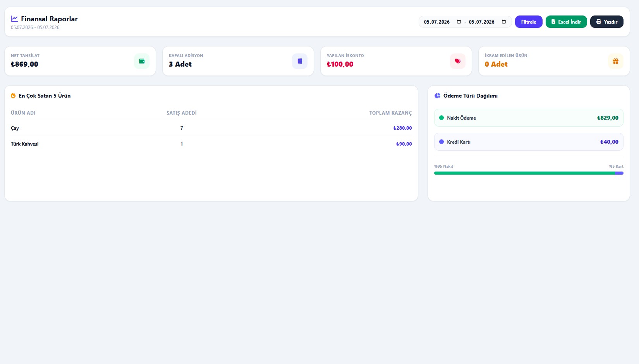Image resolution: width=639 pixels, height=364 pixels.
Task: Click the flame icon next to En Çok Satan 5 Ürün
Action: 13,96
